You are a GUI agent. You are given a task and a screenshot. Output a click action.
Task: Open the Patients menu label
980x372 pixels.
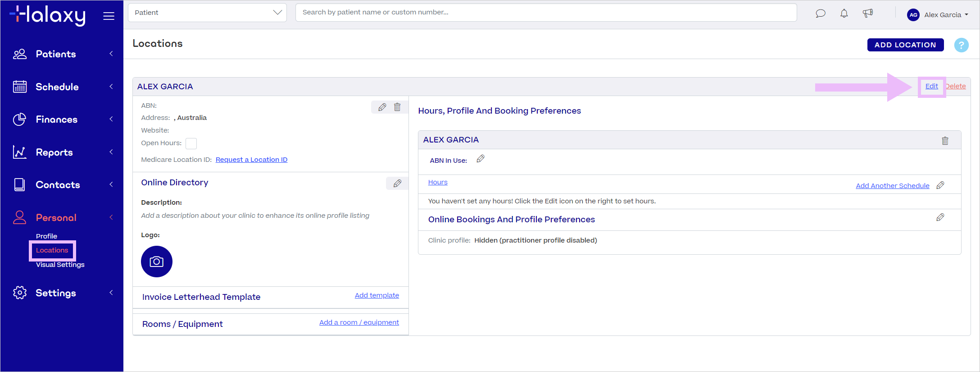[x=56, y=54]
